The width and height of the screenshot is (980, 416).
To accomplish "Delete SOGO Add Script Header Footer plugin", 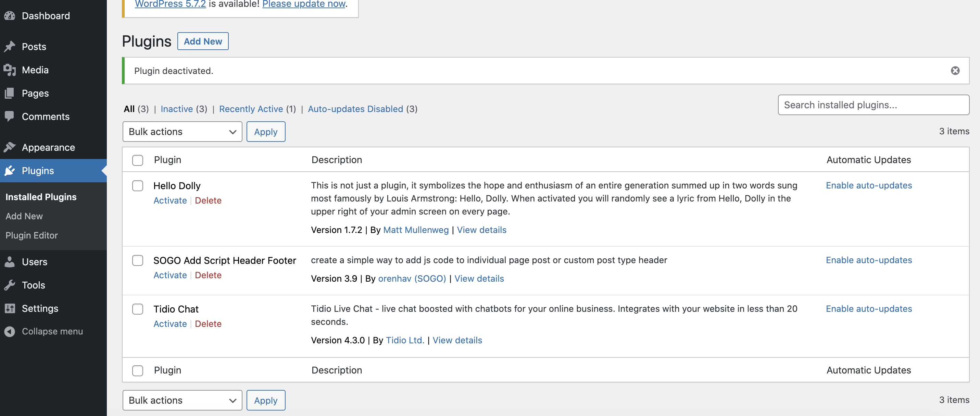I will pyautogui.click(x=208, y=275).
